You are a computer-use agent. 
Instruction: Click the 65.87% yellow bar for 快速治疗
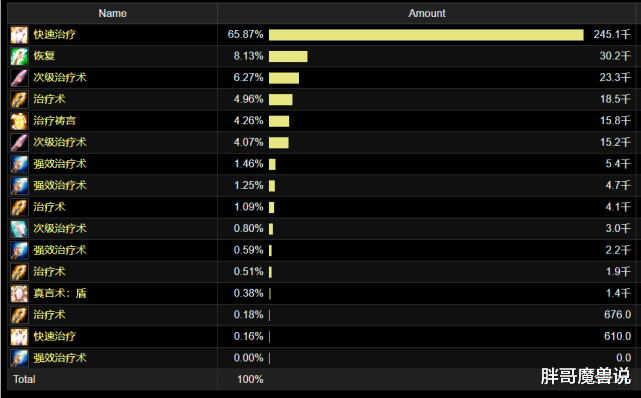coord(426,35)
